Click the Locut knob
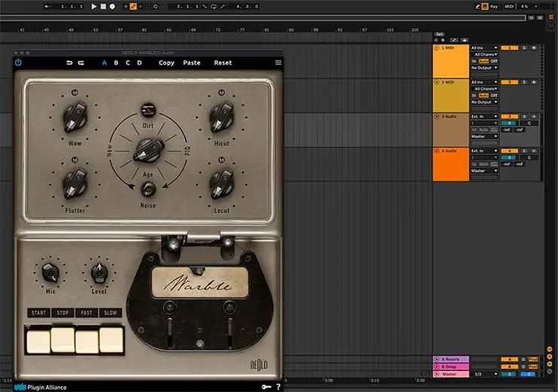 (x=222, y=184)
